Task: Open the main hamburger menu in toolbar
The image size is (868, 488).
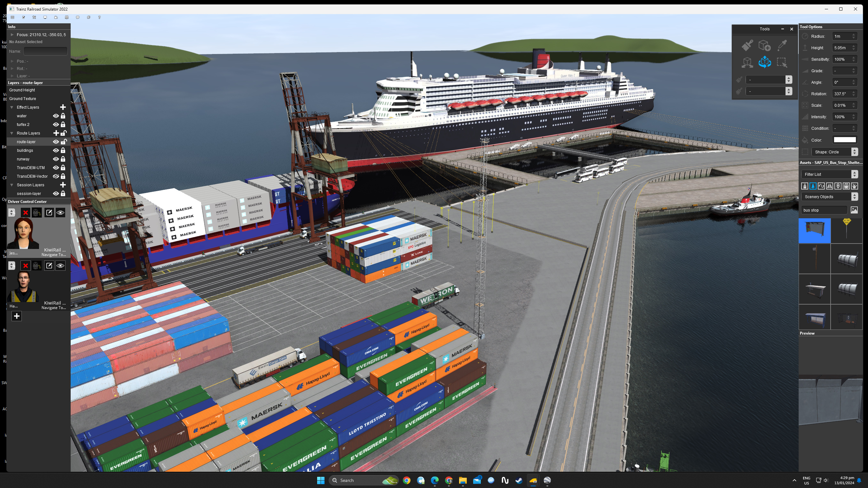Action: pos(12,17)
